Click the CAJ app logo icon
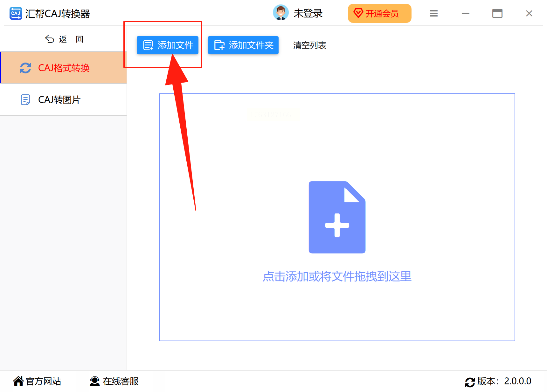This screenshot has width=547, height=392. pos(16,13)
